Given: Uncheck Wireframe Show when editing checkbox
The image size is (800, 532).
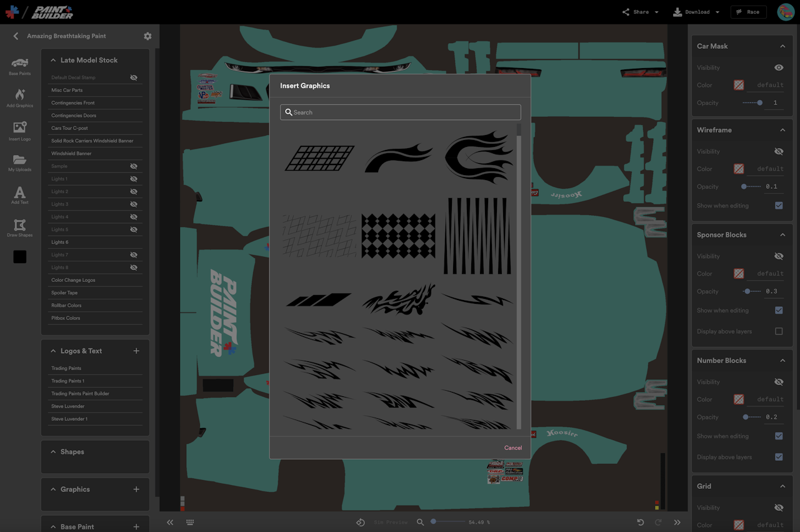Looking at the screenshot, I should [x=779, y=206].
